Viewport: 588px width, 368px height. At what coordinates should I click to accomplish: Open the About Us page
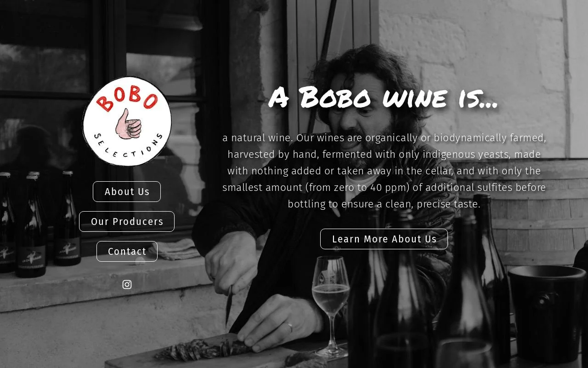coord(127,191)
